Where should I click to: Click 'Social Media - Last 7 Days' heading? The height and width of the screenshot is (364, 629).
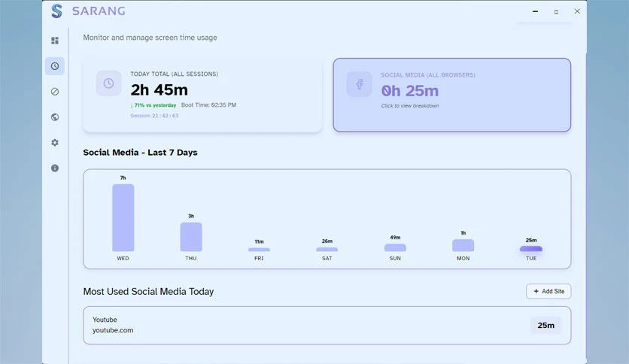coord(141,153)
